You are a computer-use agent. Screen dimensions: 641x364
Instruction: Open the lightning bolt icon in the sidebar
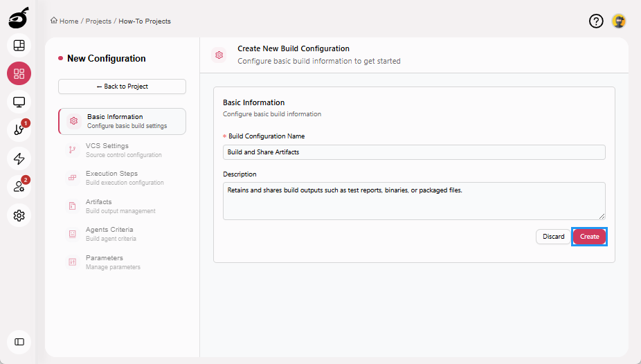(19, 158)
